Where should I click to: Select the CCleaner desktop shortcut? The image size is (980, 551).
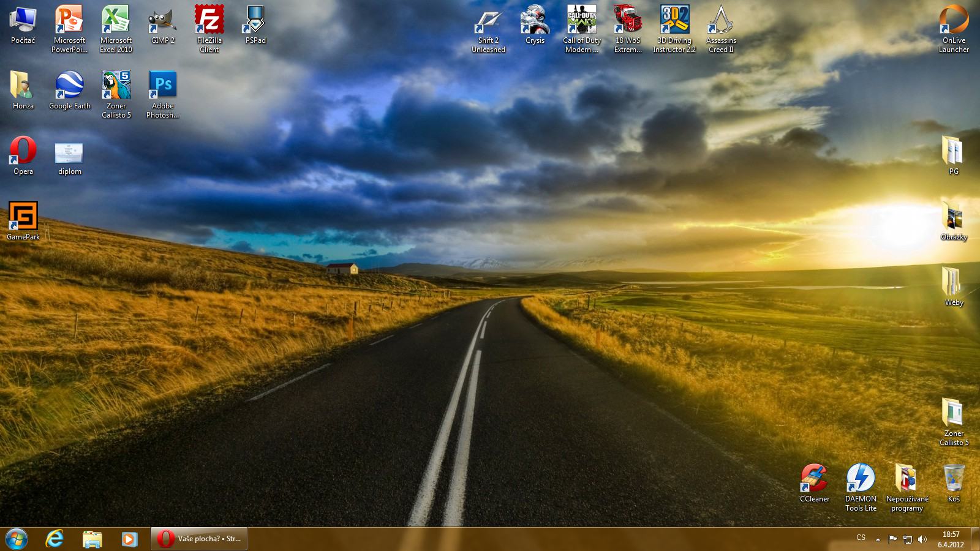pos(814,479)
